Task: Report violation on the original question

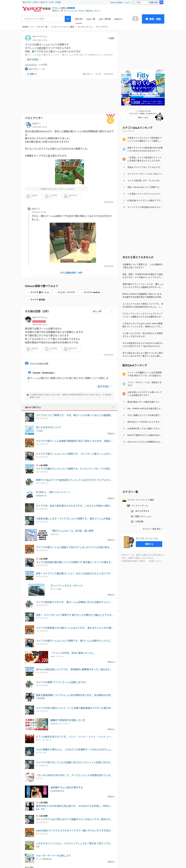Action: pyautogui.click(x=108, y=74)
